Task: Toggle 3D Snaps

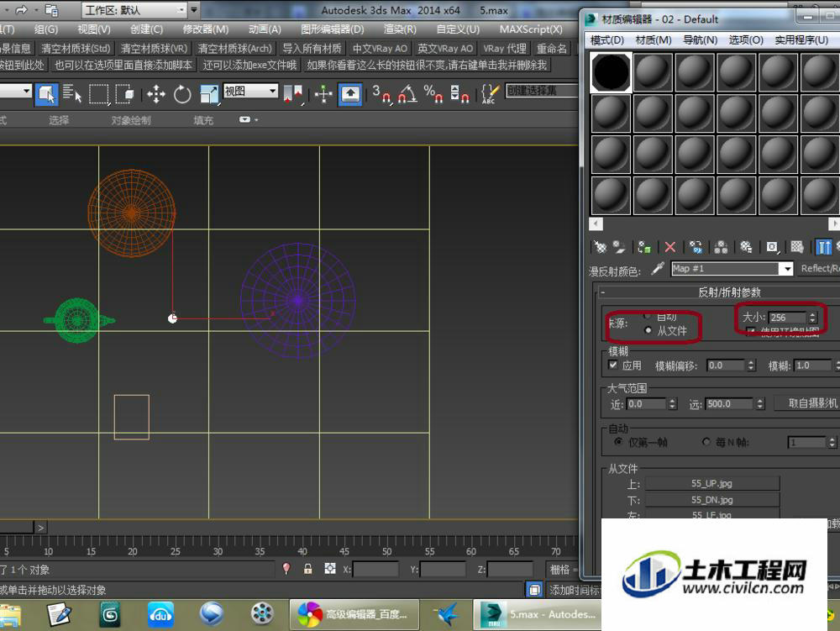Action: [381, 94]
